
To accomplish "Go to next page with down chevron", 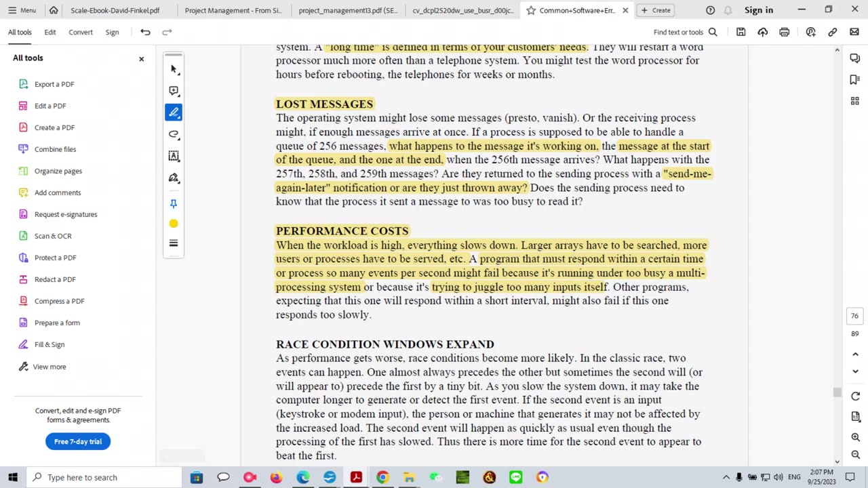I will [855, 371].
